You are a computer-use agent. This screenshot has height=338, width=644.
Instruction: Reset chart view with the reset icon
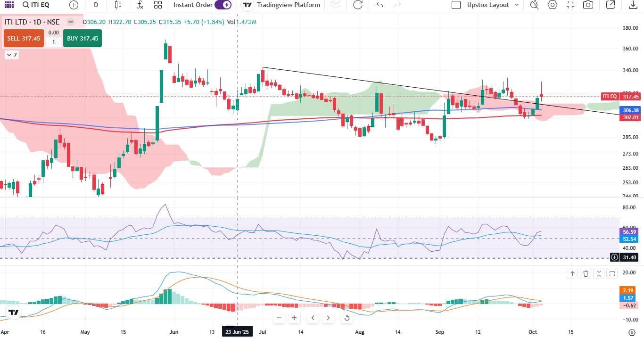[x=347, y=318]
